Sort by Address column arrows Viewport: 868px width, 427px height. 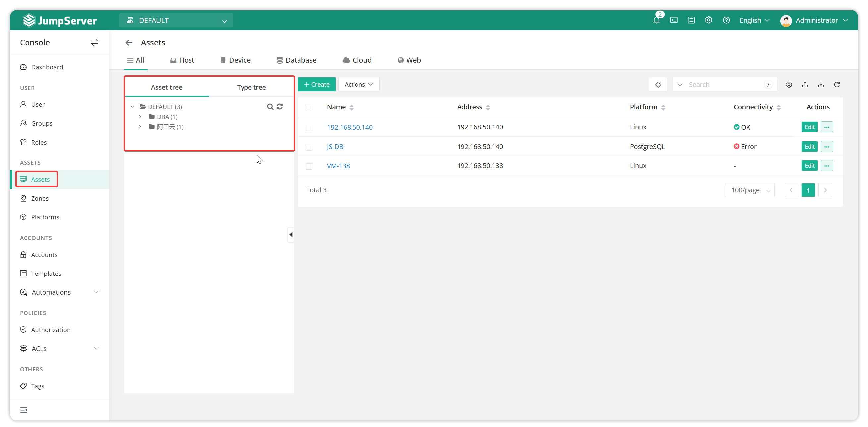(x=488, y=108)
